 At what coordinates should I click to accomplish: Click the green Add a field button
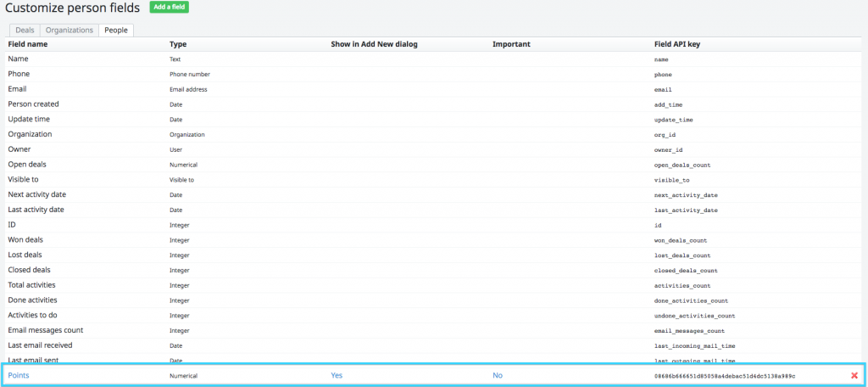pos(170,8)
